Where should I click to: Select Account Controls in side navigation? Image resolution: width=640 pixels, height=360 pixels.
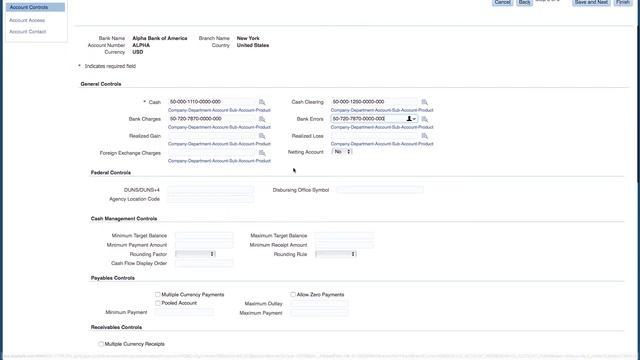point(35,7)
